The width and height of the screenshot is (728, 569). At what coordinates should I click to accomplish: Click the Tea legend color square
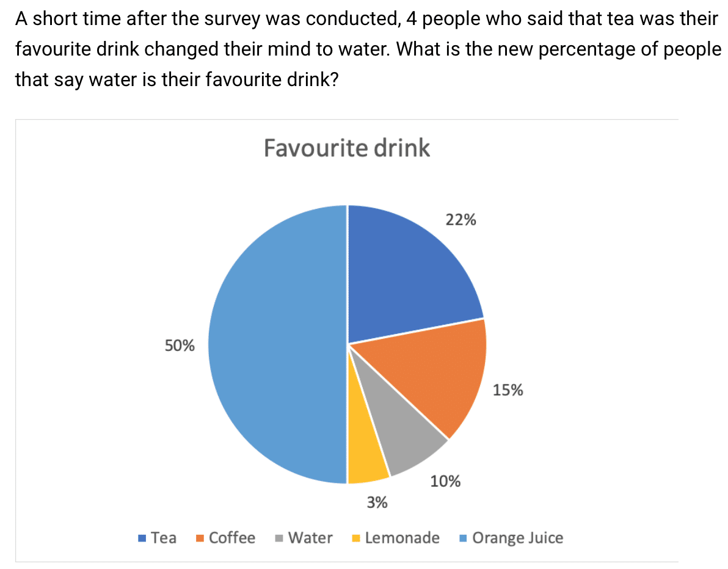142,538
